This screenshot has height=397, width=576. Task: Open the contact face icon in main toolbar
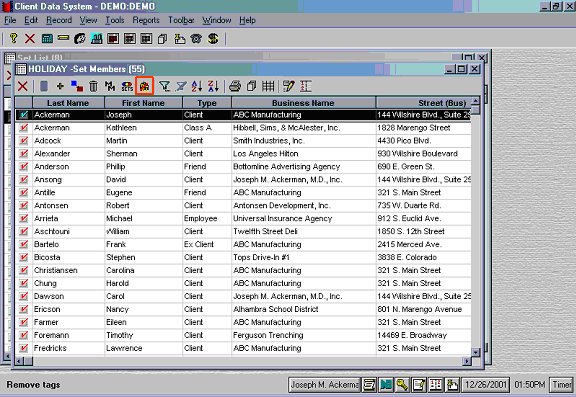coord(80,38)
